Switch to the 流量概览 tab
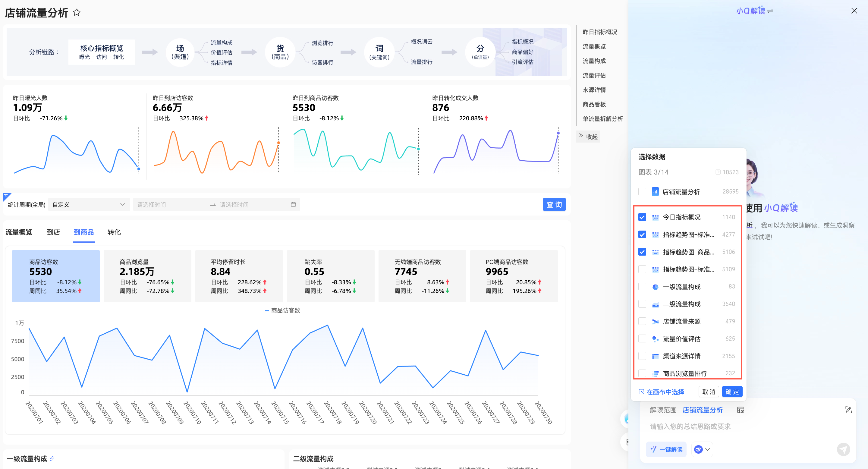The width and height of the screenshot is (868, 469). (x=18, y=232)
